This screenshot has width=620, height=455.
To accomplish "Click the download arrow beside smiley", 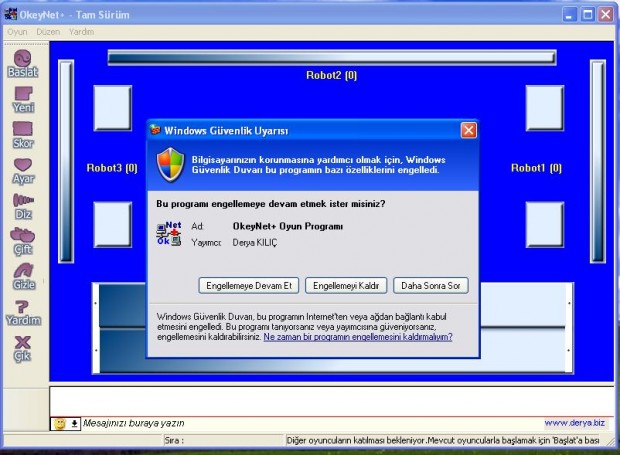I will click(74, 424).
